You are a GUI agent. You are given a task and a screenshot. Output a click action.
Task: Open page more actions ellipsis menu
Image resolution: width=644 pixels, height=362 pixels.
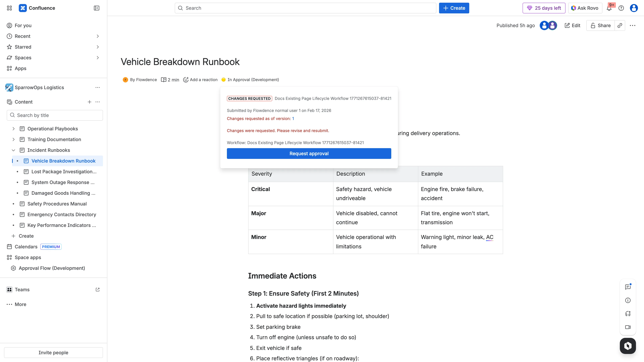[633, 25]
